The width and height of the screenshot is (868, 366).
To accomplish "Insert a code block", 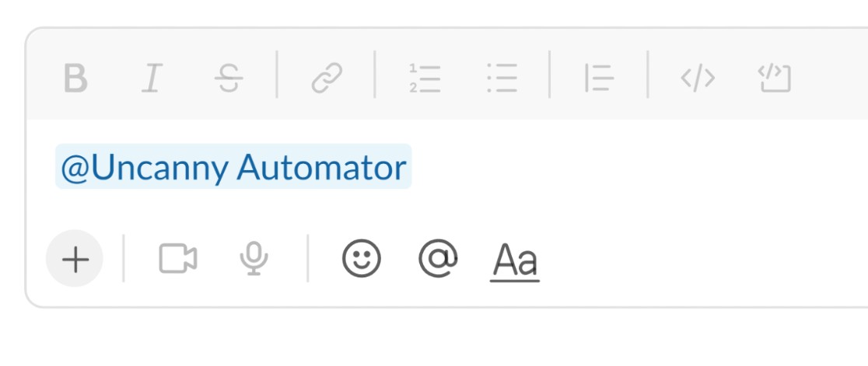I will point(775,78).
